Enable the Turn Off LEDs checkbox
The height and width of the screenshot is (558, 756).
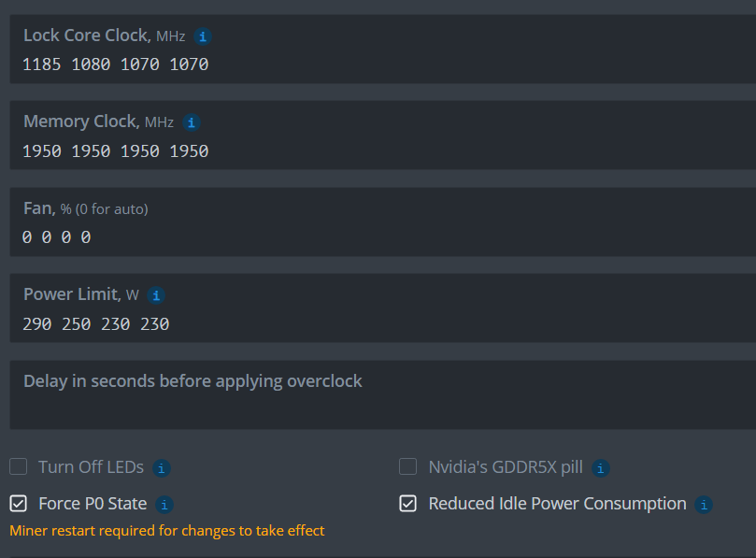18,466
